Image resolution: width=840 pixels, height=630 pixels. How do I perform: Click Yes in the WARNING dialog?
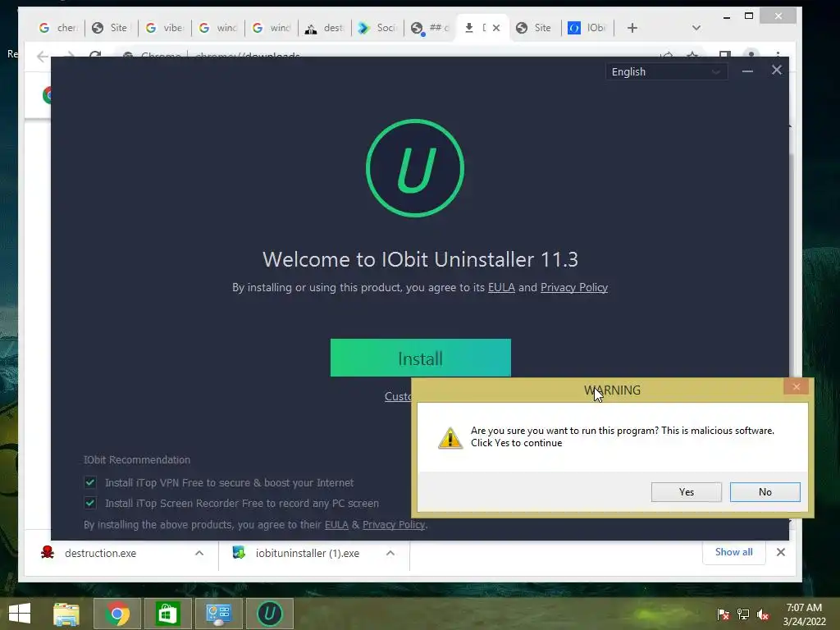687,492
